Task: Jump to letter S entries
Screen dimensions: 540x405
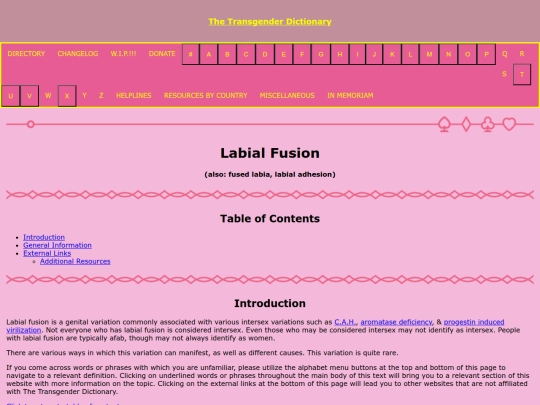Action: (504, 74)
